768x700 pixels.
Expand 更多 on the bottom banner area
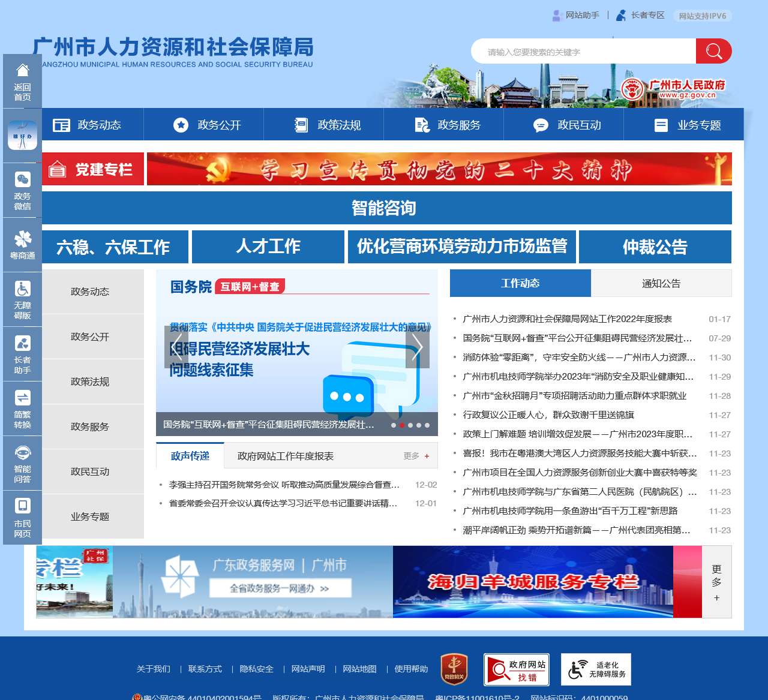pyautogui.click(x=716, y=581)
